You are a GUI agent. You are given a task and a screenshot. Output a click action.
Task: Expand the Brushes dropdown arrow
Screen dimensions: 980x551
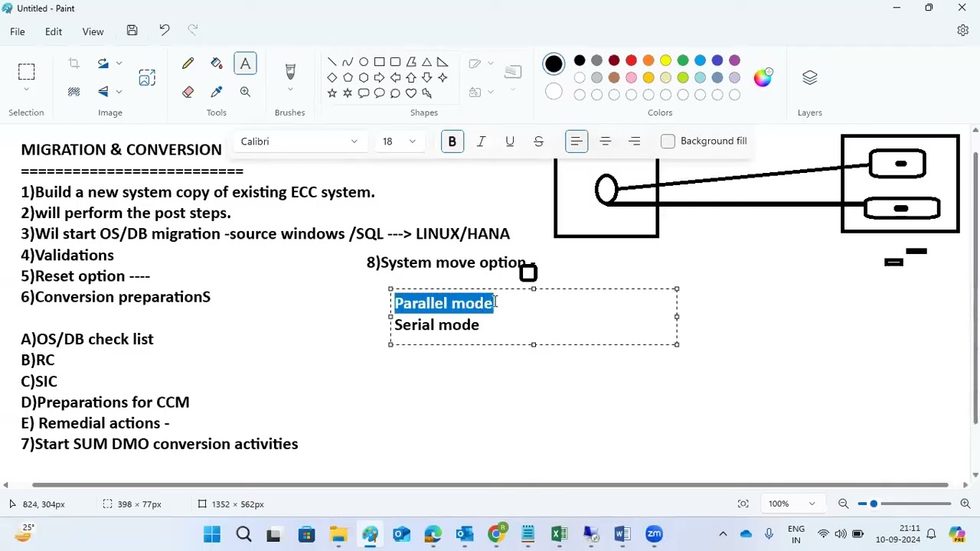(x=290, y=90)
